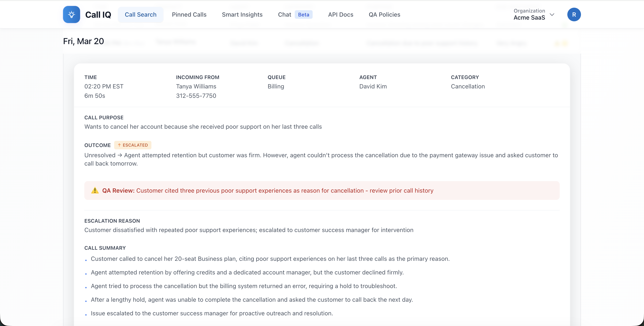
Task: Select the QA Review alert banner
Action: (x=322, y=190)
